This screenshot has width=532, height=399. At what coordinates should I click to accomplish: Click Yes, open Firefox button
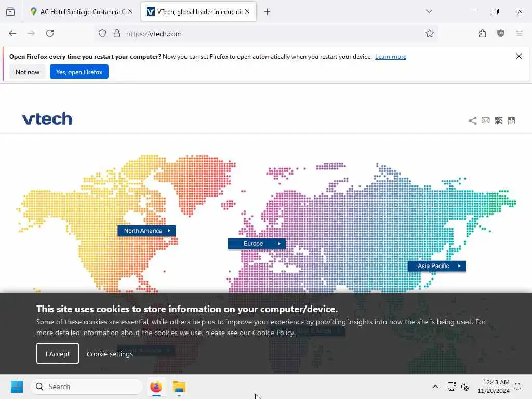pos(79,72)
